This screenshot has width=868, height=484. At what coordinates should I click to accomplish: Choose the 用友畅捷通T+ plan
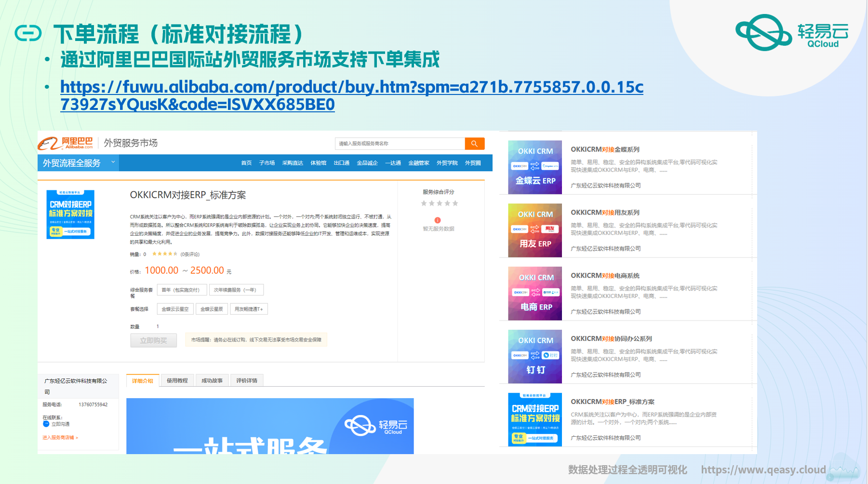[x=249, y=309]
